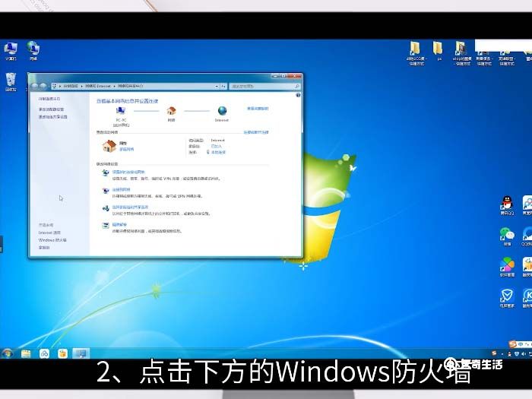Click 网络和共享中心 in breadcrumb
532x399 pixels.
click(x=131, y=86)
